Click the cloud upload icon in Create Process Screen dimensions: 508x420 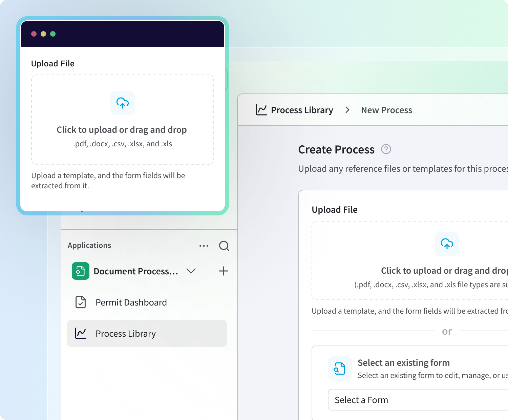click(447, 244)
